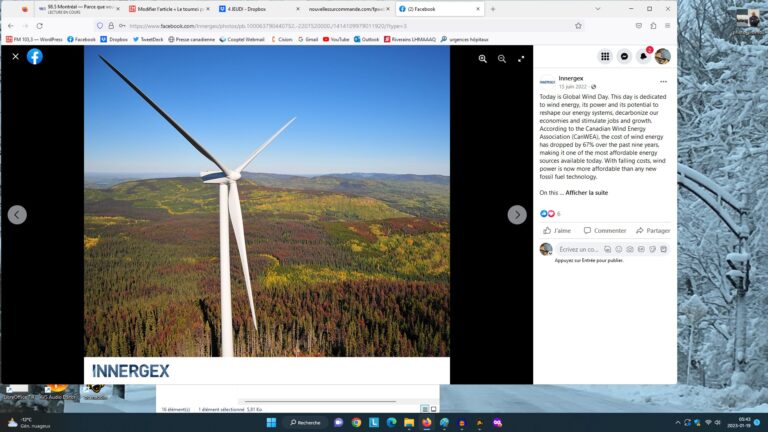Bookmark this page with the star
768x432 pixels.
[578, 25]
